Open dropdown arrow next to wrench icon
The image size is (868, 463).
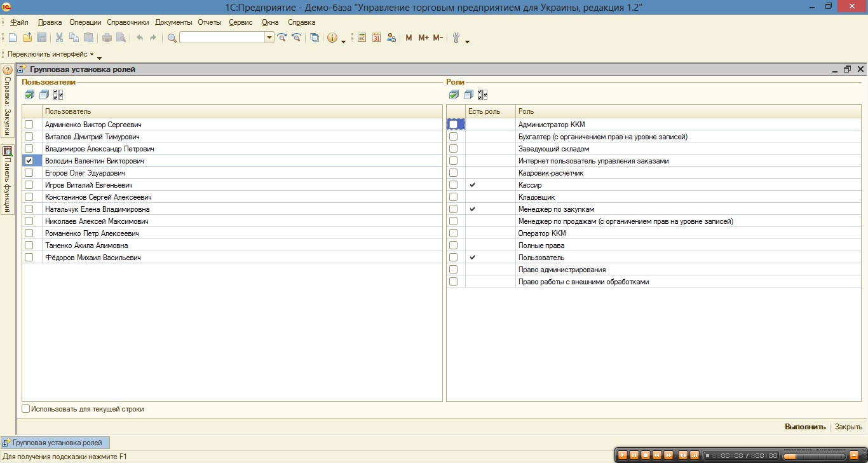[468, 41]
